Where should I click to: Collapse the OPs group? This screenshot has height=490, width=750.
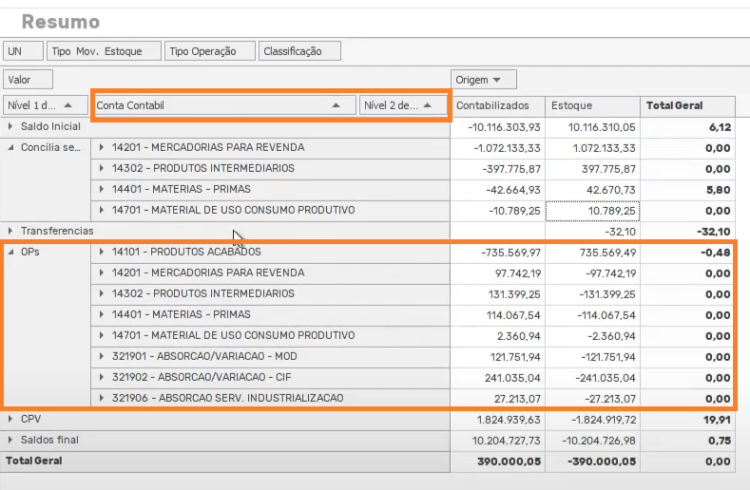tap(11, 252)
